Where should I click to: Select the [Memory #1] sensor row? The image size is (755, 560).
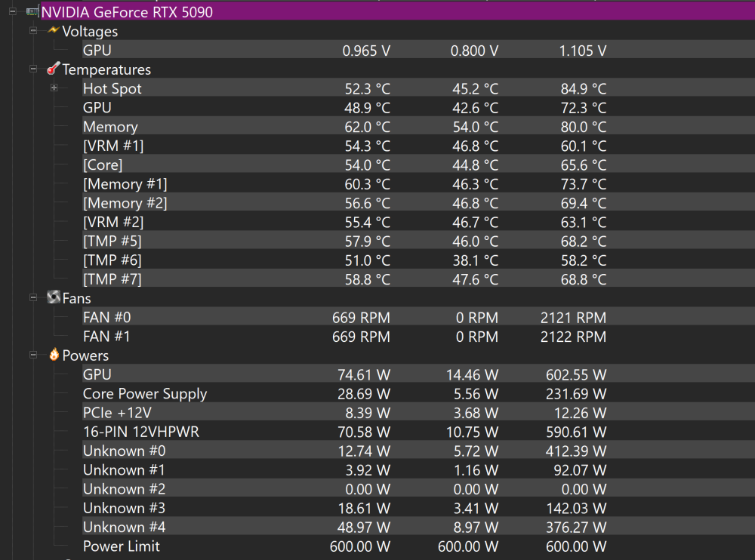418,183
